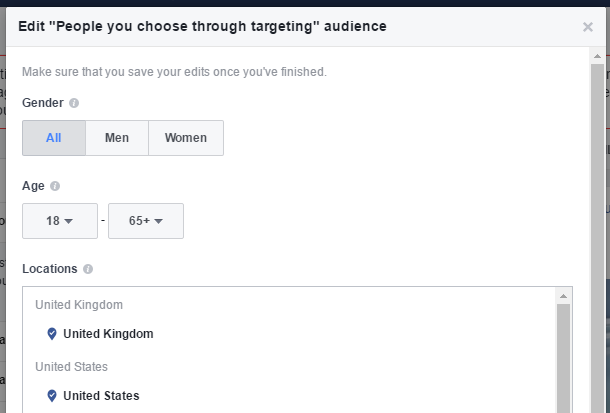Click the United Kingdom group header
Screen dimensions: 610x413
click(x=79, y=304)
